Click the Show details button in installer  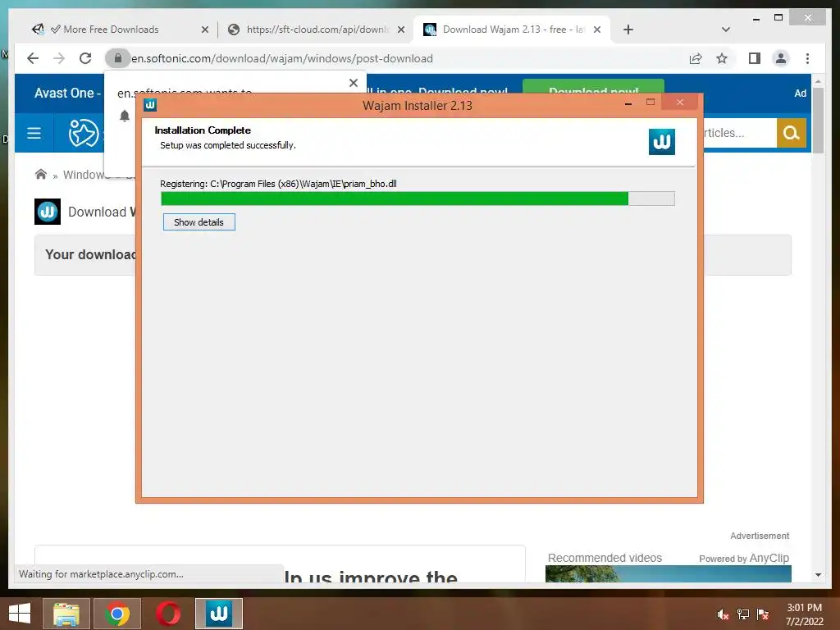pos(199,221)
